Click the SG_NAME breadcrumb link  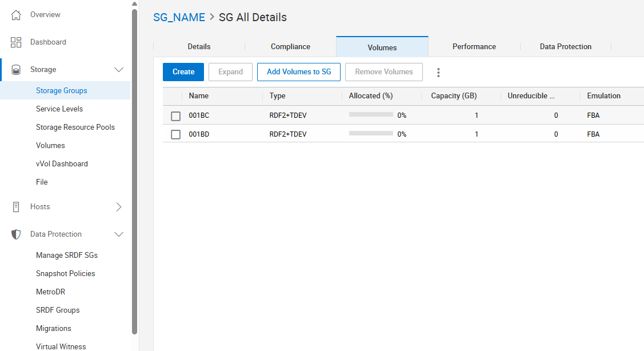pos(179,18)
